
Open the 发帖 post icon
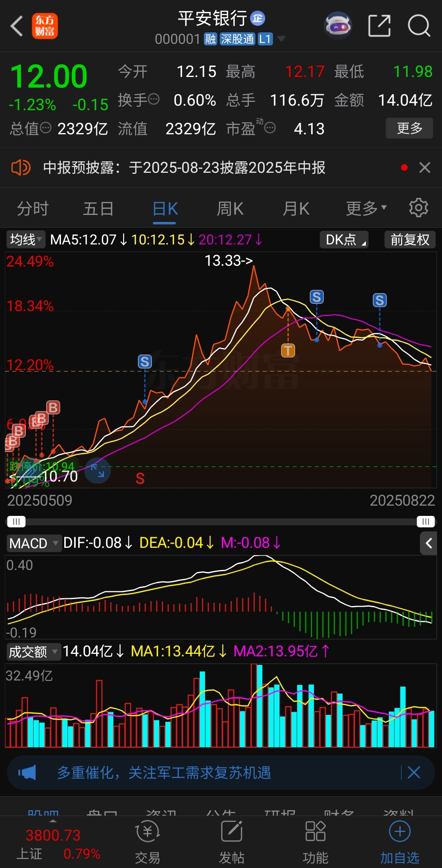(x=232, y=843)
